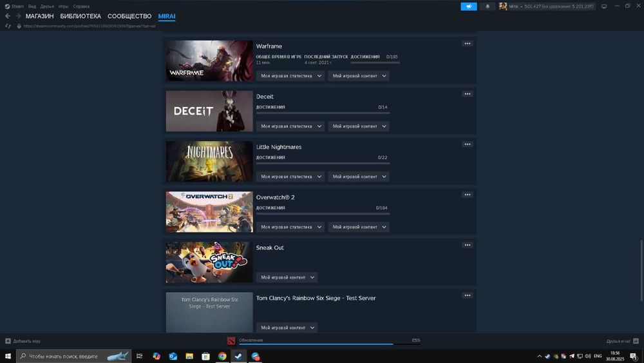Click the Warframe achievements progress bar

pos(375,63)
